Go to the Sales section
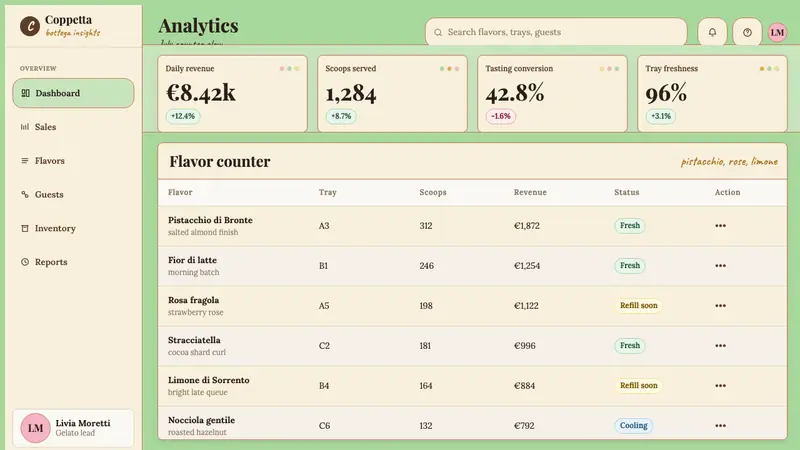 coord(73,127)
